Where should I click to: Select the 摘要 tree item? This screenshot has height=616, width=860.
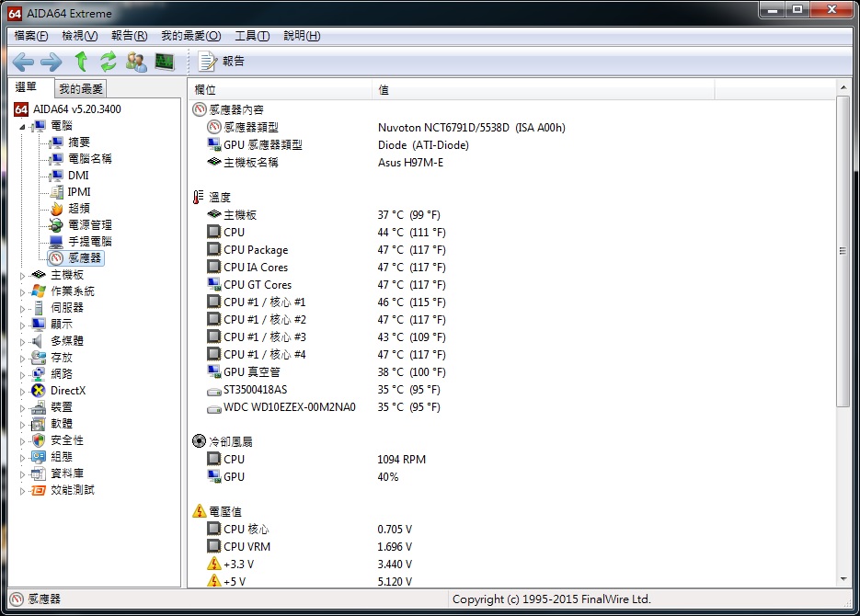[x=78, y=143]
